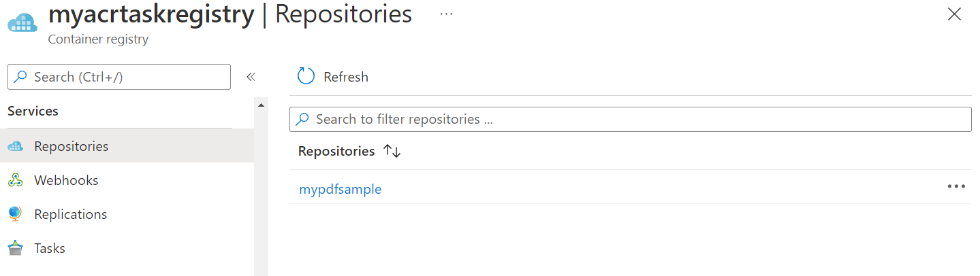Click the magnifier icon in sidebar search
The height and width of the screenshot is (276, 980).
point(21,77)
